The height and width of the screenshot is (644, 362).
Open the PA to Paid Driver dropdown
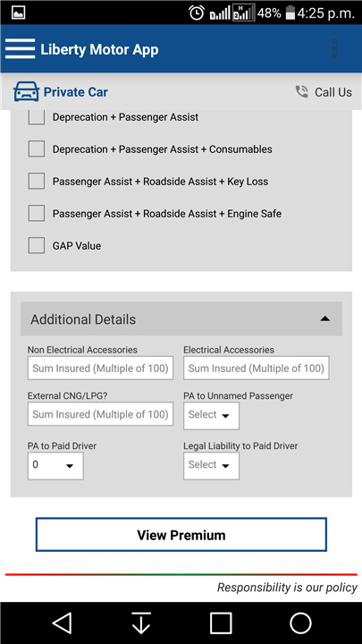55,466
